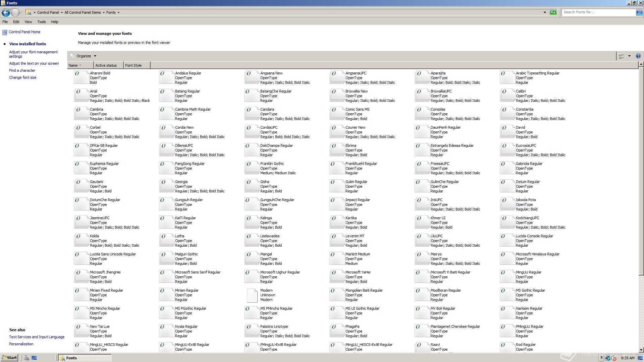Select the Corbel font entry
Screen dimensions: 644x362
(x=107, y=132)
